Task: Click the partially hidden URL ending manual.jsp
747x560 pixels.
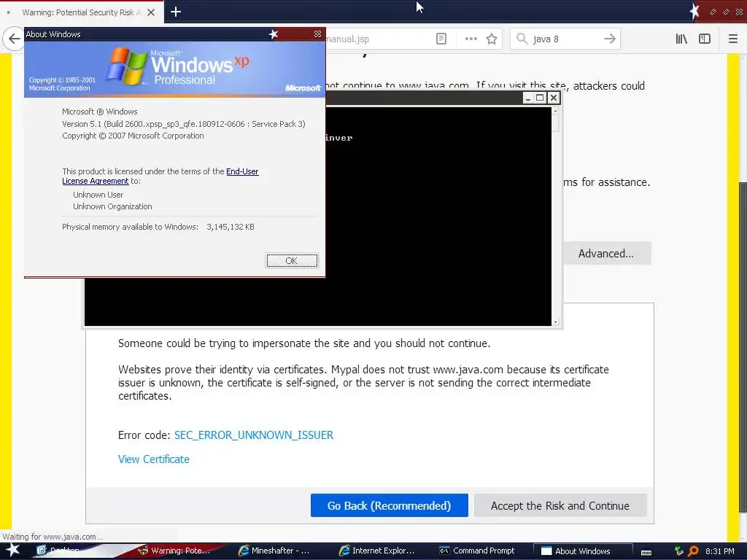Action: point(348,39)
